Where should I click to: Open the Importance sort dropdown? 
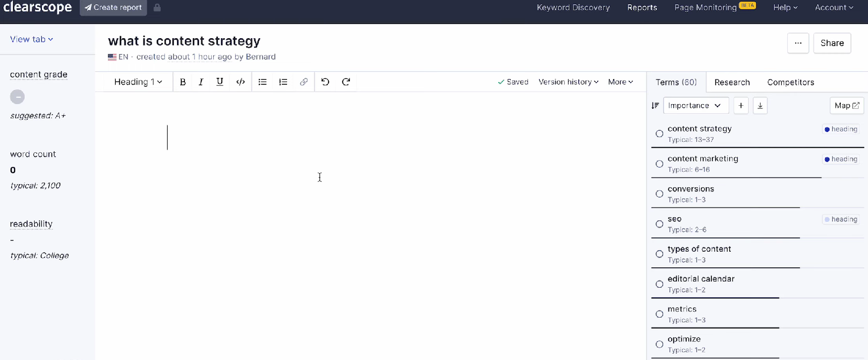[696, 106]
